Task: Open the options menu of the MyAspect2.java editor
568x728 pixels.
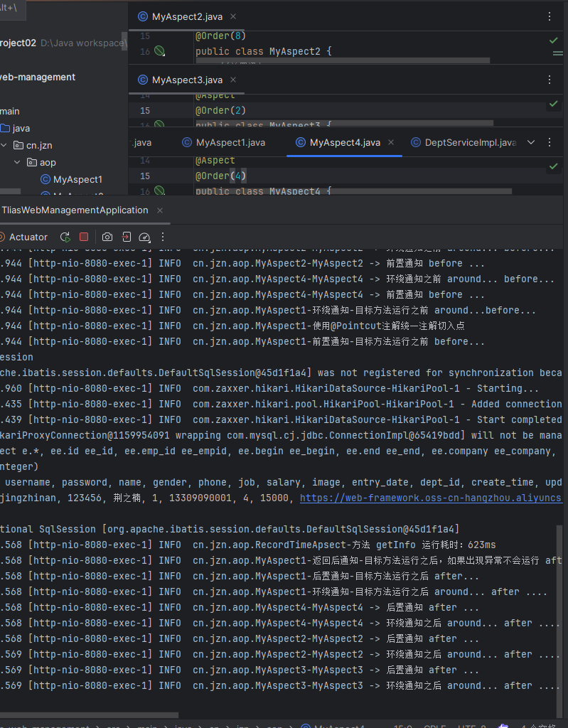Action: (550, 17)
